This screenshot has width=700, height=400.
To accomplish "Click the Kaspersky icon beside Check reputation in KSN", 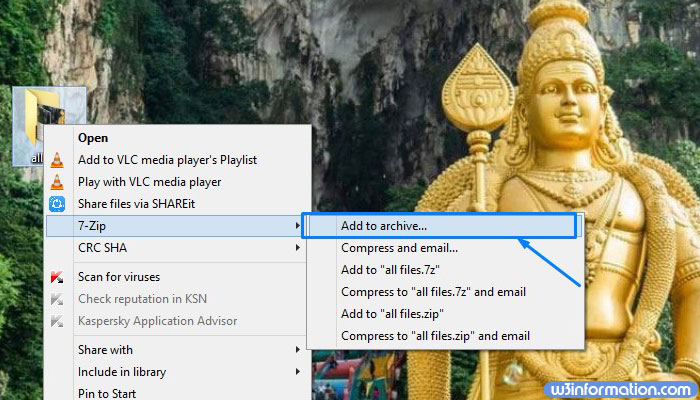I will (x=57, y=299).
